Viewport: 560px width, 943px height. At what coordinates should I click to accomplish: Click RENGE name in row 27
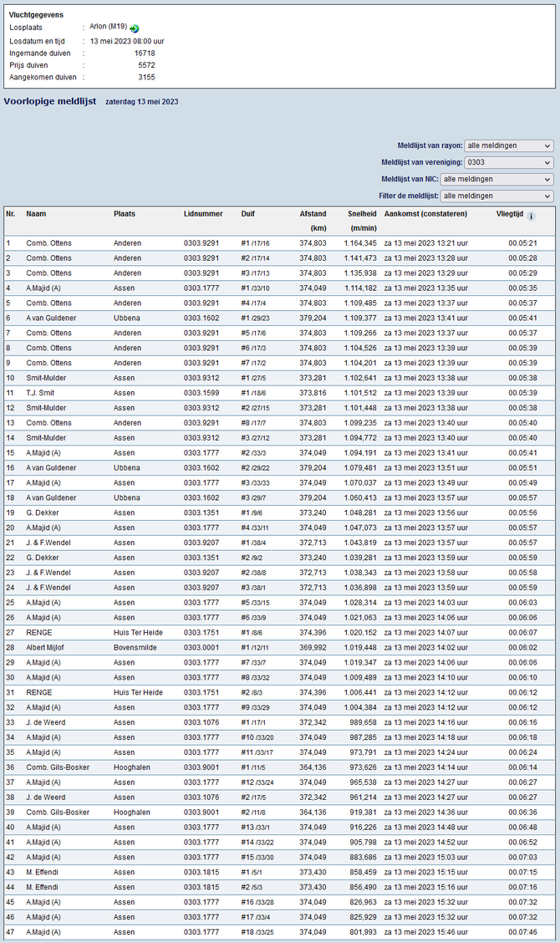tap(39, 633)
